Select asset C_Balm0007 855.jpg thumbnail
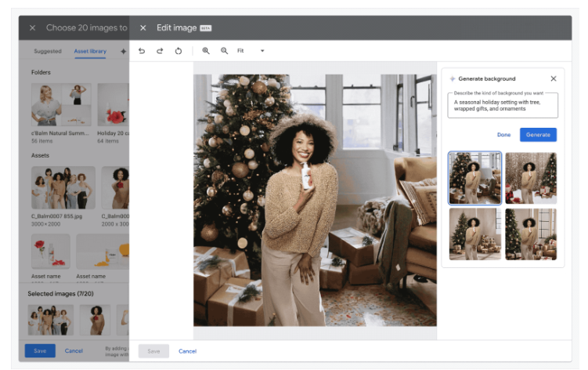 pos(63,188)
